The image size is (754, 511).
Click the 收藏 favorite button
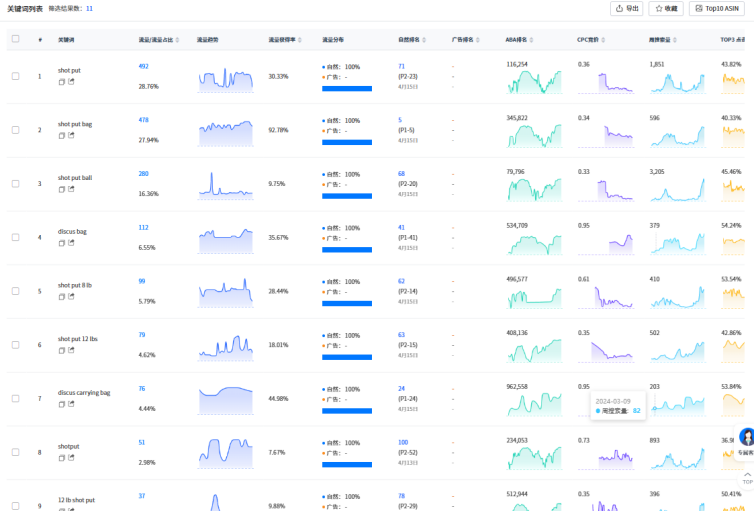coord(666,8)
